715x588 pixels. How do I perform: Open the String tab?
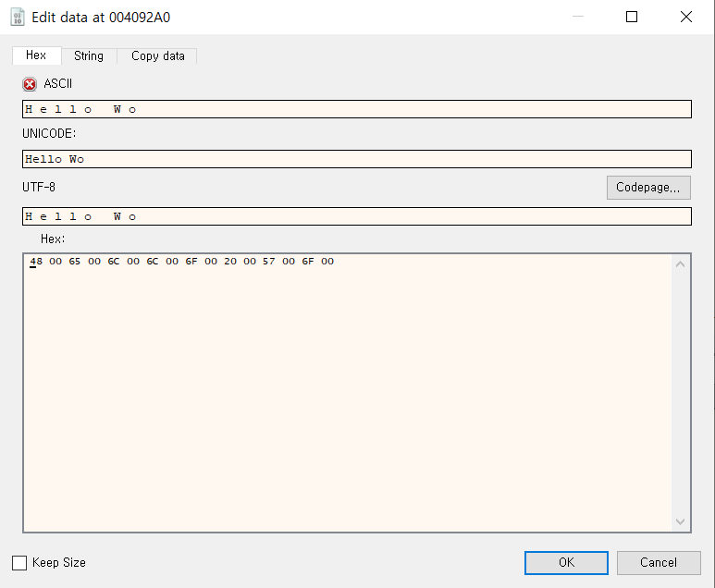tap(89, 56)
